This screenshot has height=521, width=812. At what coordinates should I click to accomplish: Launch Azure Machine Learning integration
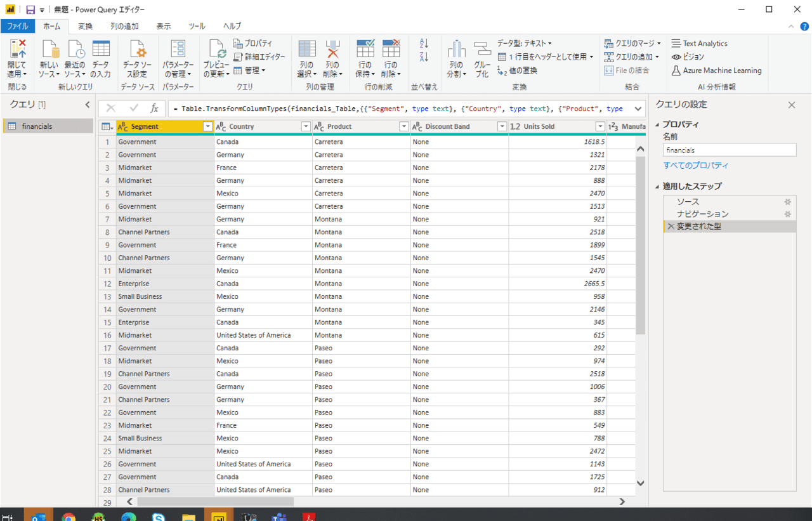[x=716, y=71]
